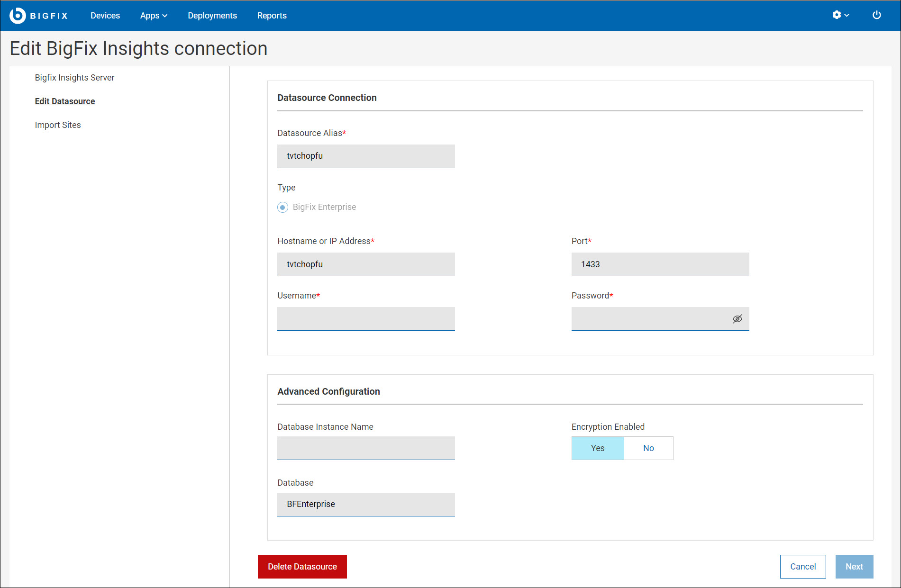Click the power logout icon
The height and width of the screenshot is (588, 901).
click(x=876, y=15)
